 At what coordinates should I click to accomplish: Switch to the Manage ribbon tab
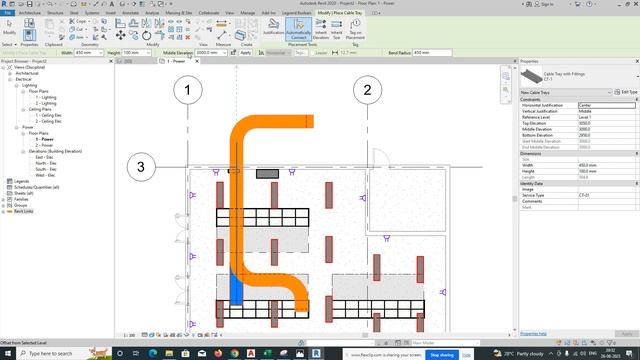247,13
